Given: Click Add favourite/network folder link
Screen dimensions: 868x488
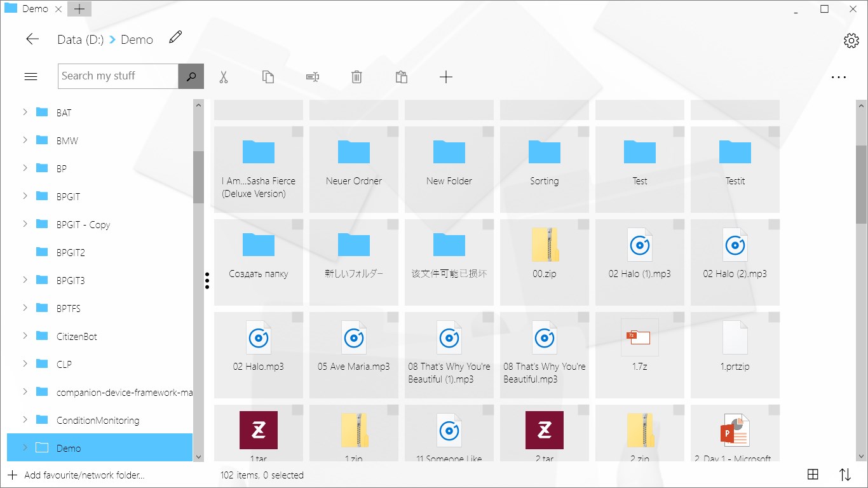Looking at the screenshot, I should [83, 475].
